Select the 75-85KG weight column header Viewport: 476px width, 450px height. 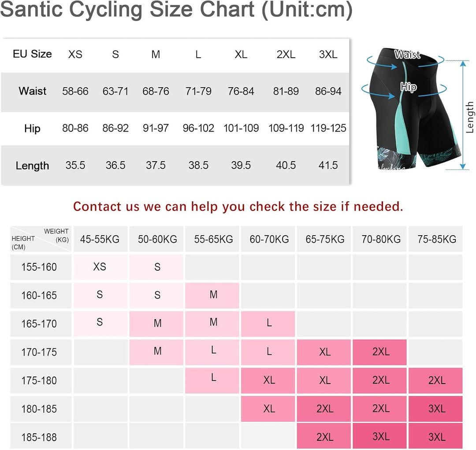pos(436,239)
